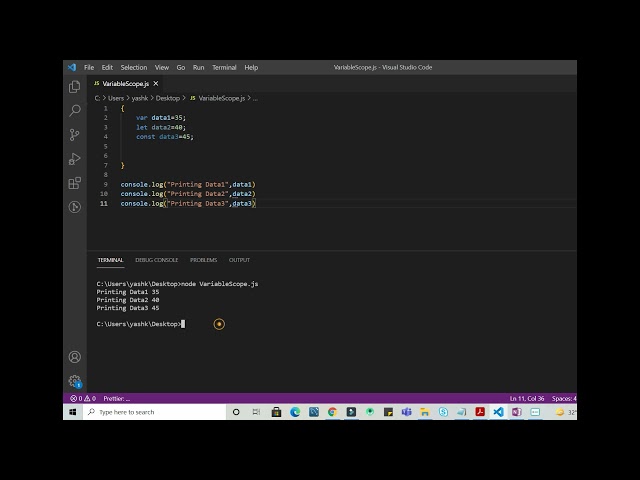Switch to the DEBUG CONSOLE tab

(156, 260)
